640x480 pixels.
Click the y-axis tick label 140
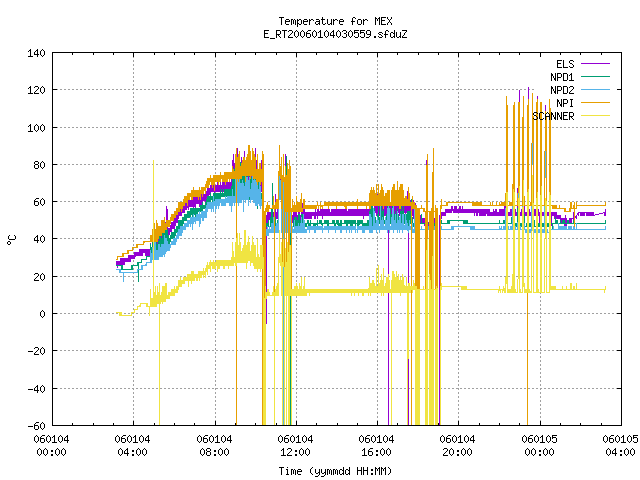coord(36,53)
